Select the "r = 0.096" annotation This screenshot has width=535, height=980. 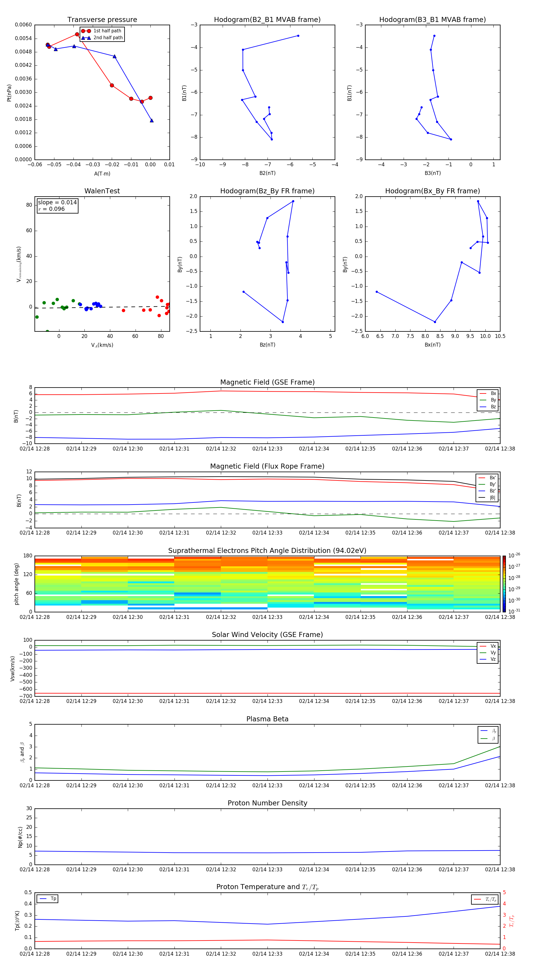coord(51,209)
